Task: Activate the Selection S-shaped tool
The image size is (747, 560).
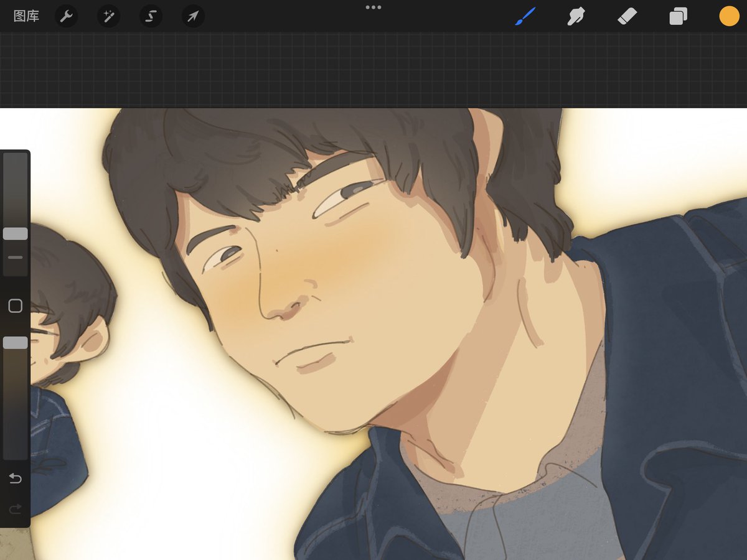Action: [151, 16]
